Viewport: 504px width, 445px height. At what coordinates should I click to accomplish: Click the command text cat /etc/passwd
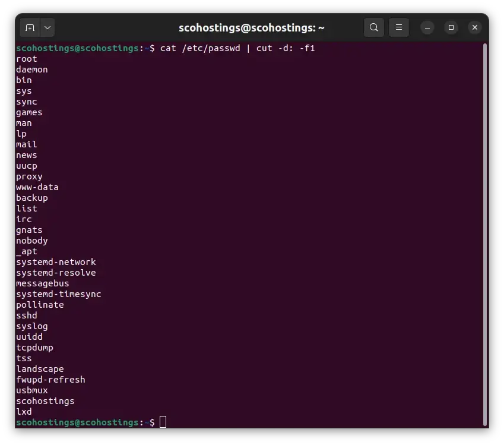pos(200,48)
